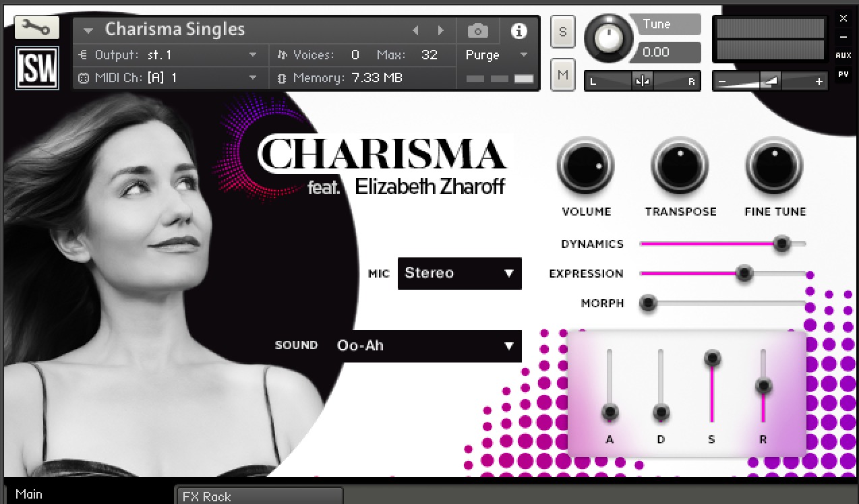Viewport: 859px width, 504px height.
Task: Click the AUX button
Action: click(843, 55)
